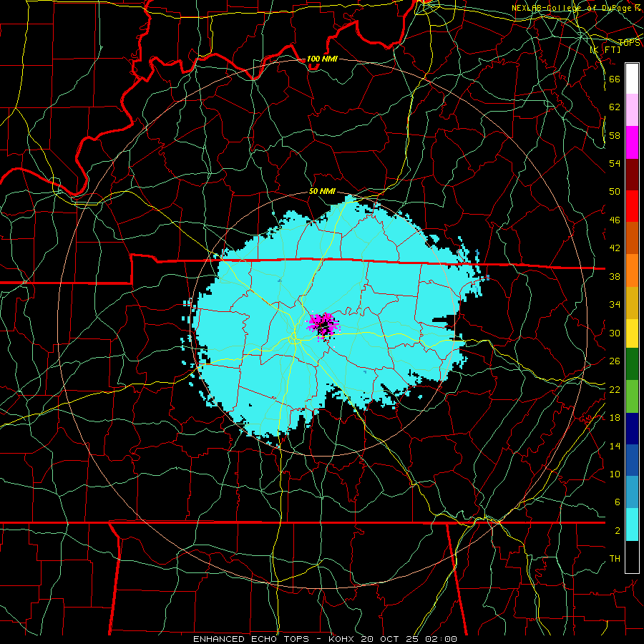The image size is (644, 644).
Task: Click the bright orange legend swatch
Action: point(632,270)
